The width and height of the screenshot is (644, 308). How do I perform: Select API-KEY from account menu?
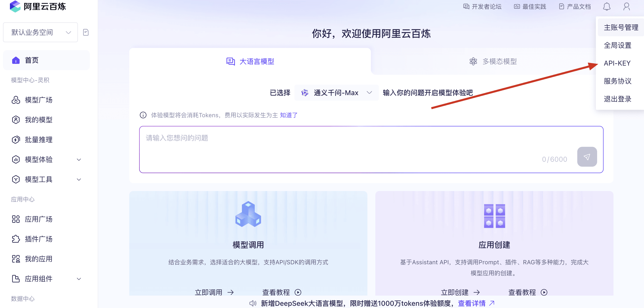[617, 63]
